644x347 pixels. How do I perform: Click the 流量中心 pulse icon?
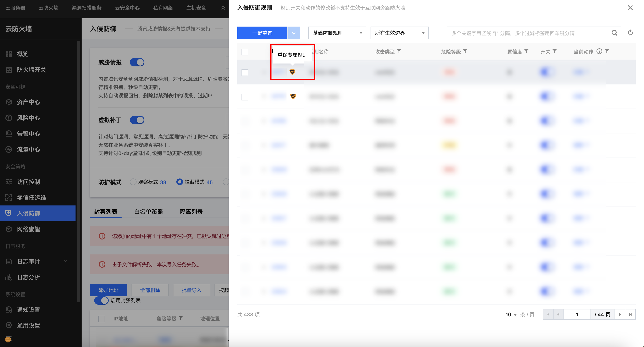9,149
